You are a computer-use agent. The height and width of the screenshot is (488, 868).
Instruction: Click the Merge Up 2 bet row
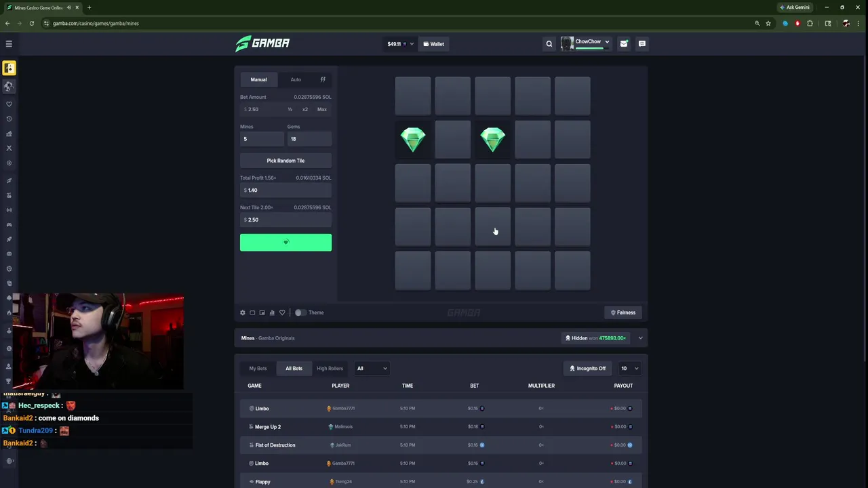point(441,426)
